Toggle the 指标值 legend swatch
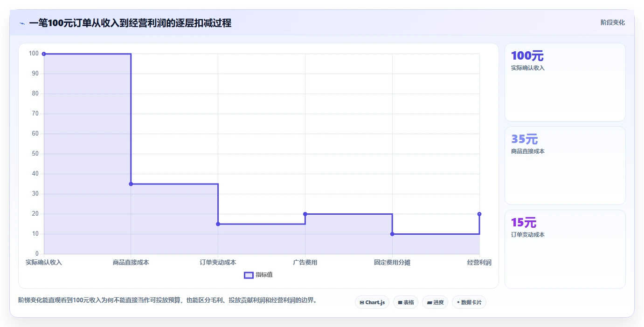 point(249,275)
